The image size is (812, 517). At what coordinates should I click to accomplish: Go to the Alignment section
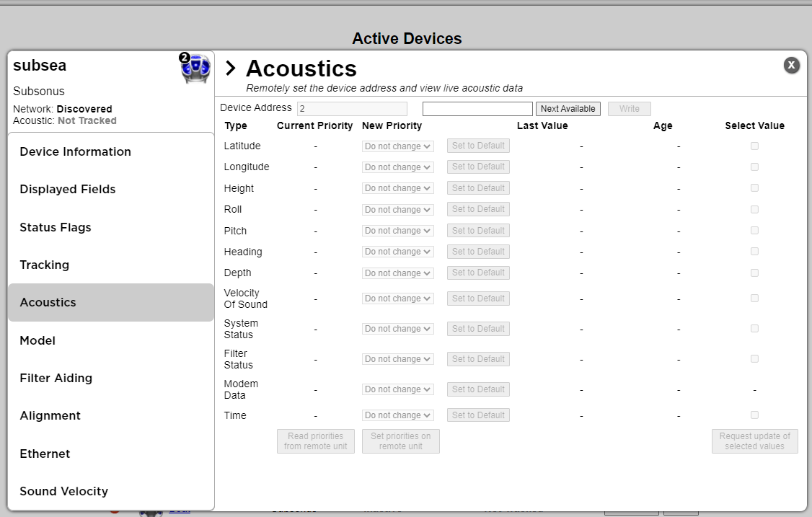[111, 416]
